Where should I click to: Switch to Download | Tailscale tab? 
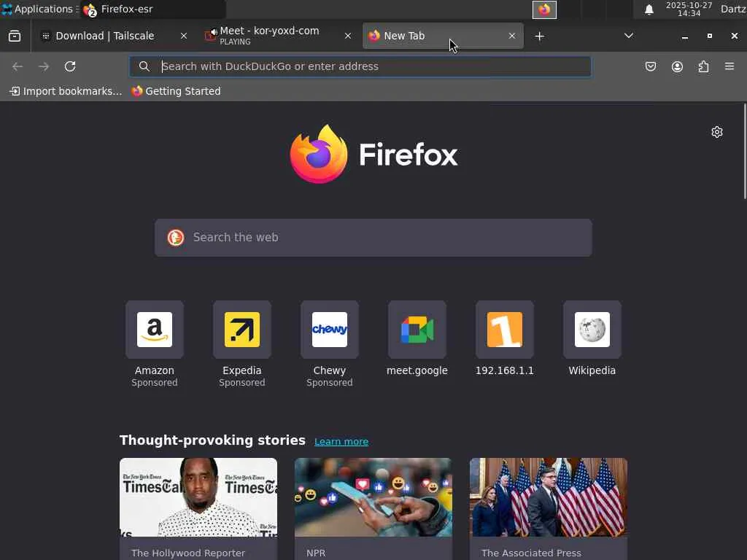[x=115, y=36]
